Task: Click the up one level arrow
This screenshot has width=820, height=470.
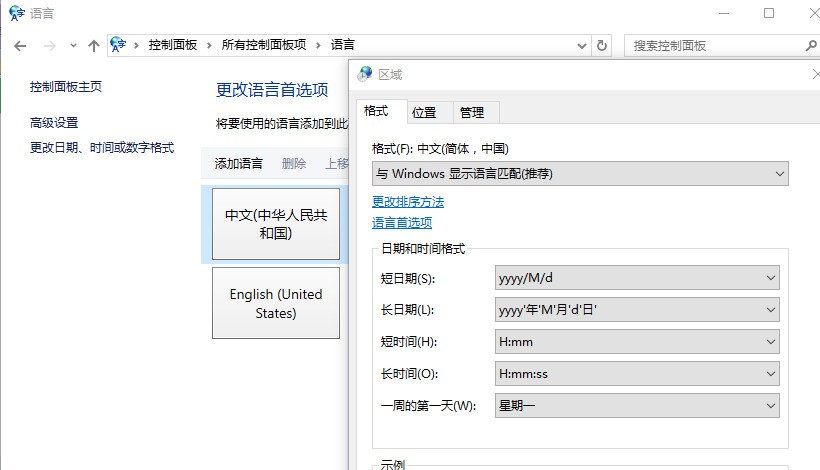Action: pos(94,45)
